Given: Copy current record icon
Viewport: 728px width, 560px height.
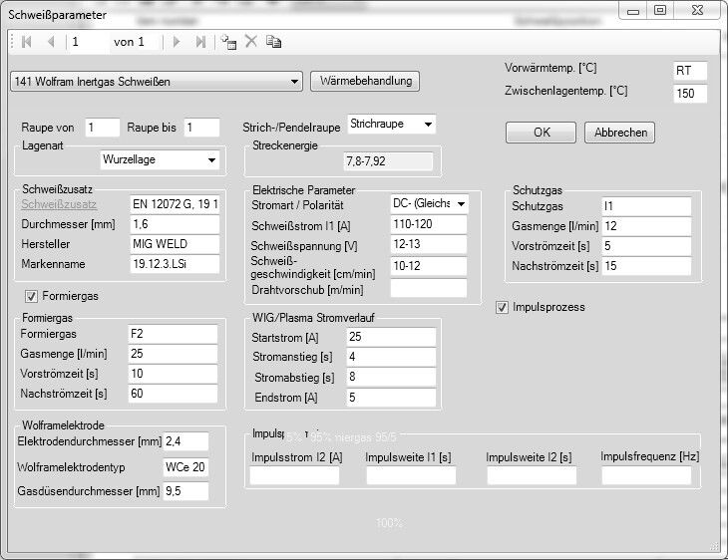Looking at the screenshot, I should (273, 41).
